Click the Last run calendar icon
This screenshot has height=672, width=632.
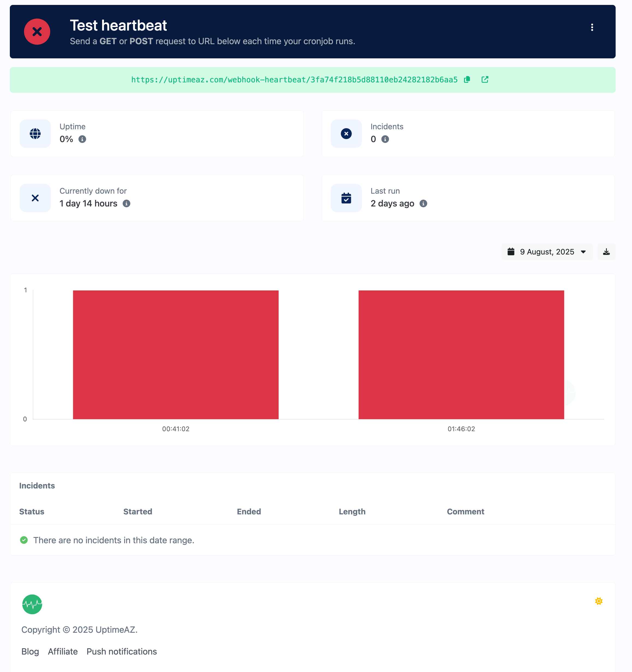346,198
